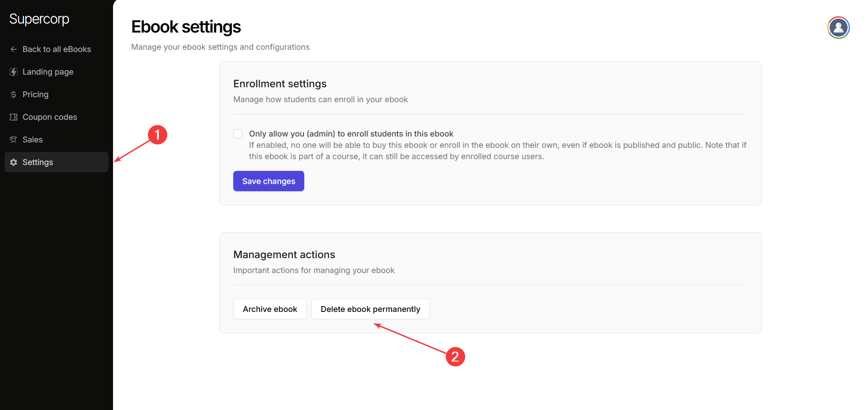The width and height of the screenshot is (868, 410).
Task: Go to Back to all eBooks
Action: pos(57,49)
